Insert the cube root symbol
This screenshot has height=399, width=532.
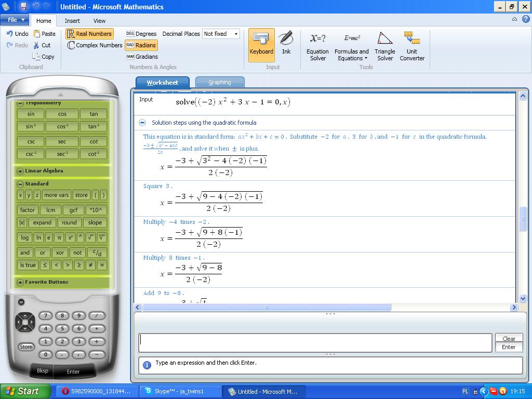[x=102, y=237]
